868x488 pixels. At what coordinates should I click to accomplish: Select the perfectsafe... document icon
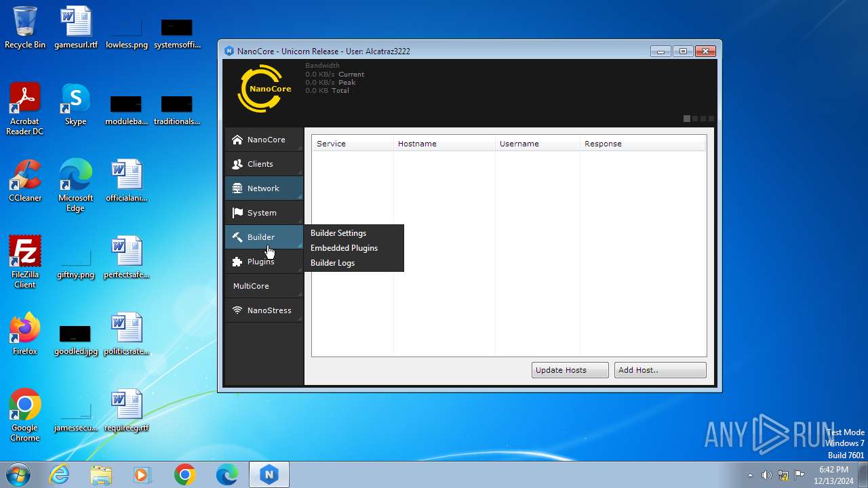click(127, 258)
